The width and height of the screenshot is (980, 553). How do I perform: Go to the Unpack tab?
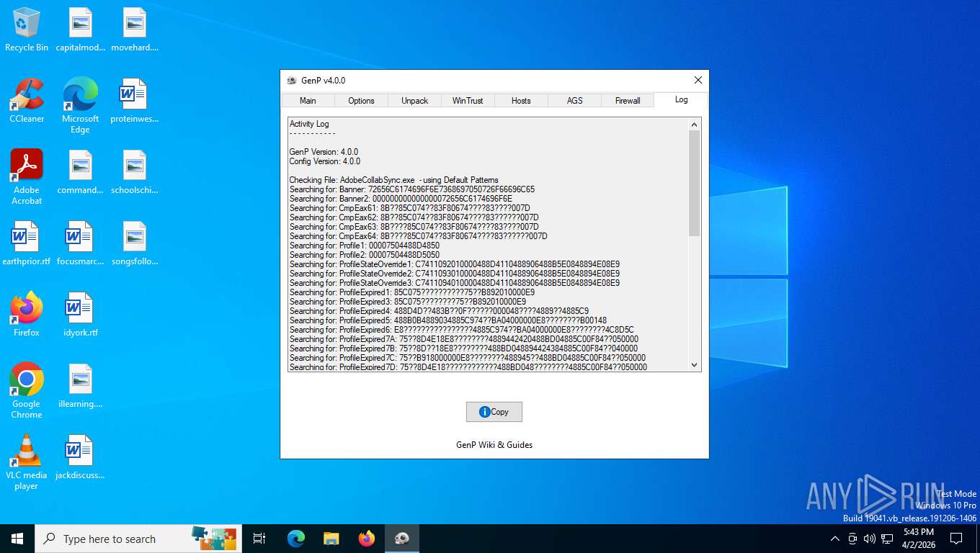pyautogui.click(x=414, y=101)
